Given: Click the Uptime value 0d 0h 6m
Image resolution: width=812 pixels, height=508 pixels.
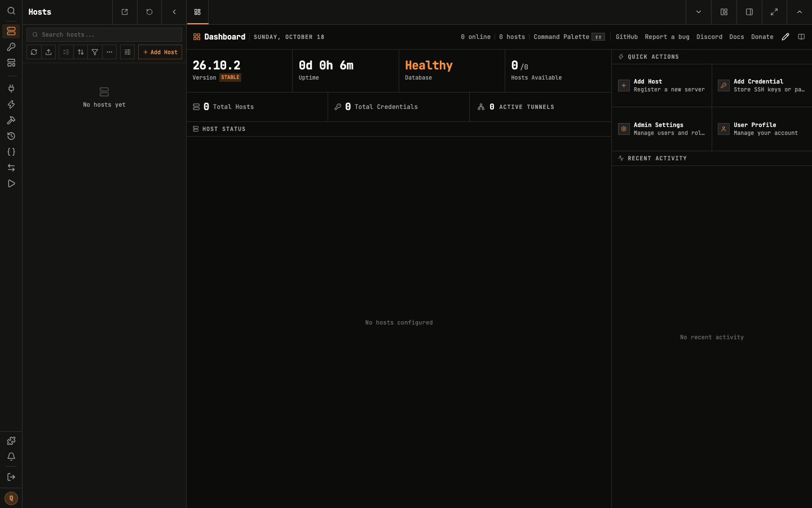Looking at the screenshot, I should pos(326,65).
